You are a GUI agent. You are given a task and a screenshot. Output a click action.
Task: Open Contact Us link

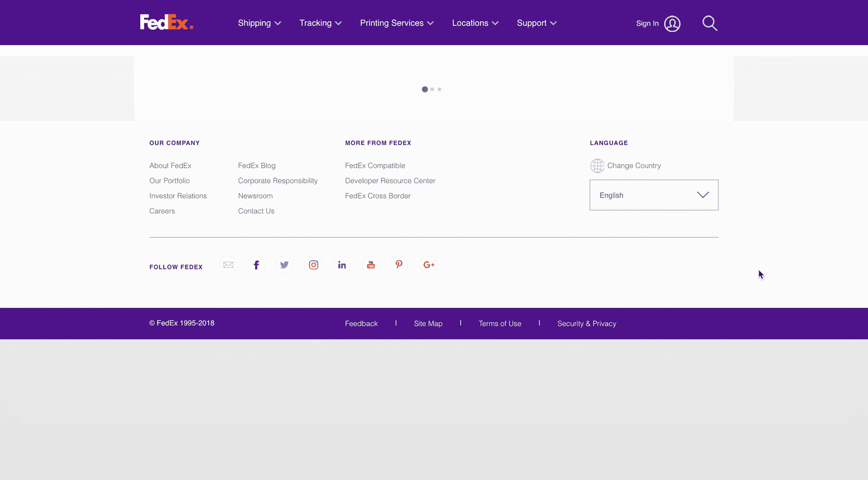(256, 211)
